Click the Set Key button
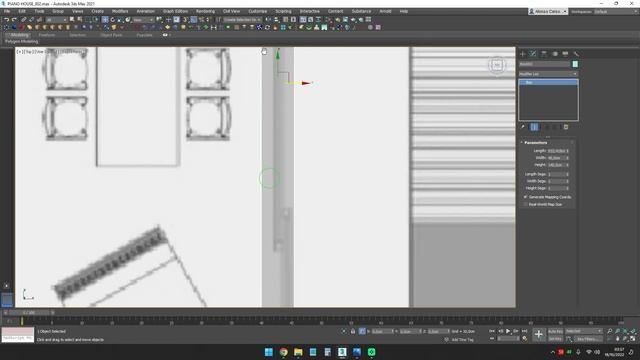 [x=555, y=339]
